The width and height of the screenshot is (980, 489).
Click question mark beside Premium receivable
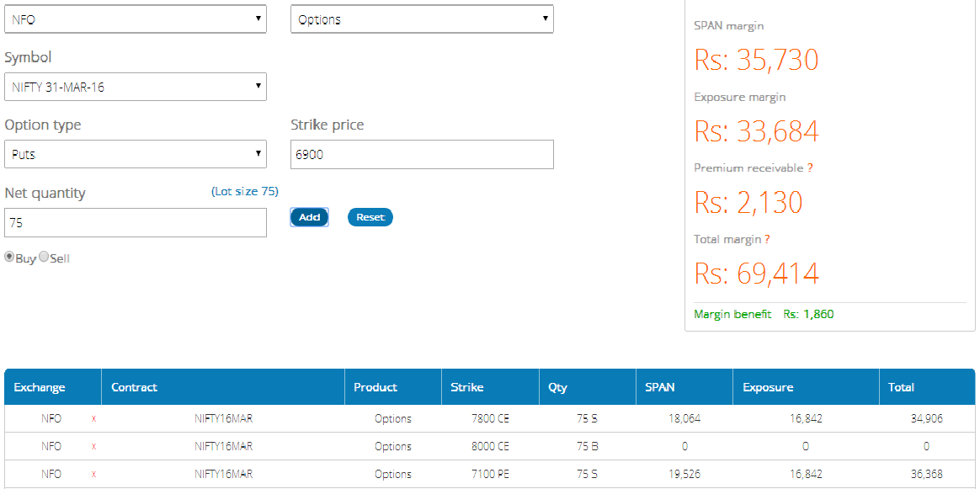pyautogui.click(x=809, y=168)
